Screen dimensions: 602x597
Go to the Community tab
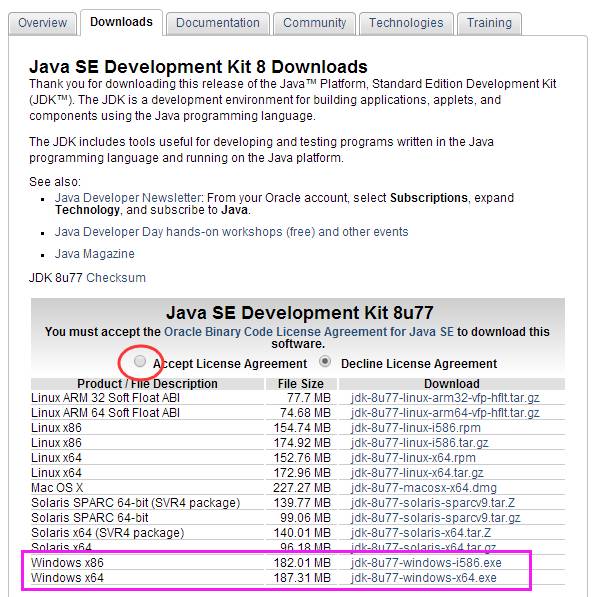(314, 23)
